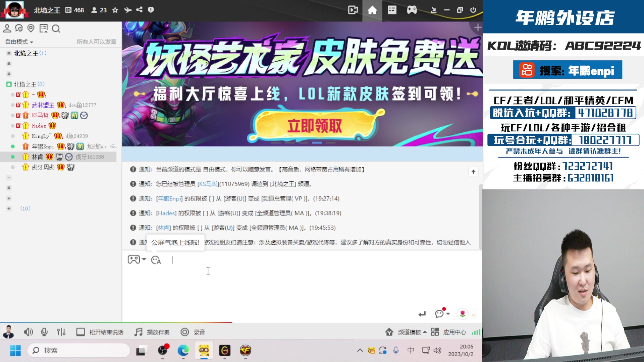
Task: Open the home page icon in title bar
Action: [372, 10]
